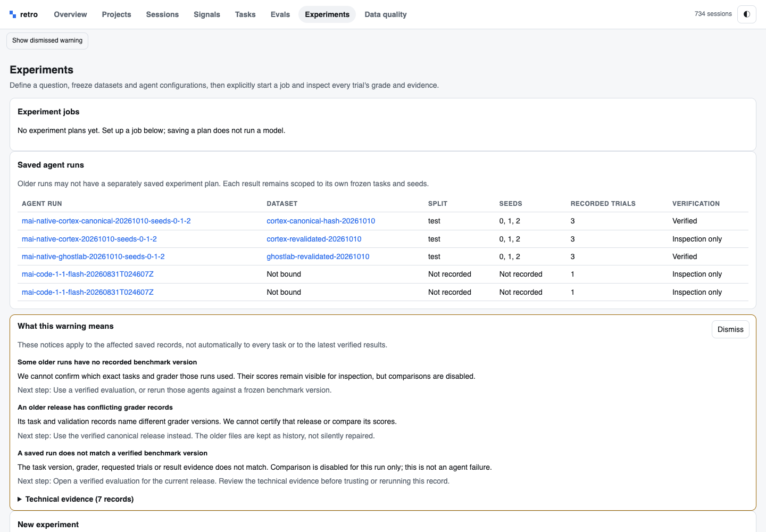Click the SEEDS column header

tap(511, 204)
